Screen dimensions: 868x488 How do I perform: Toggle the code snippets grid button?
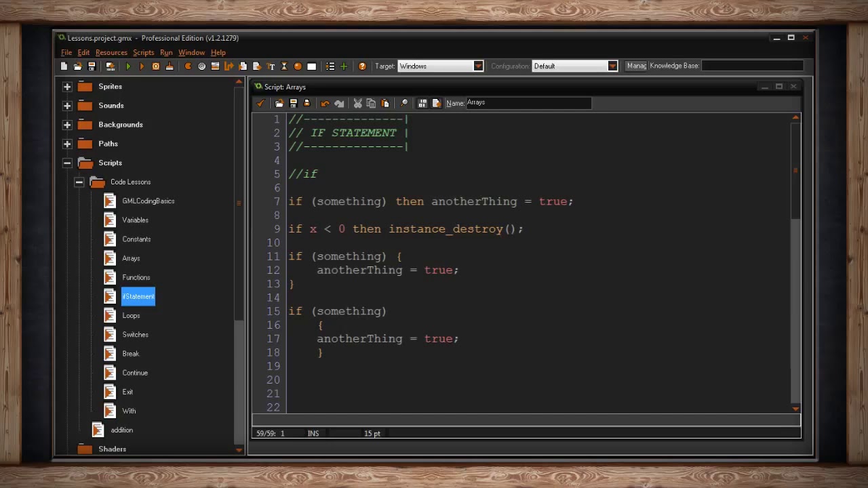(422, 103)
